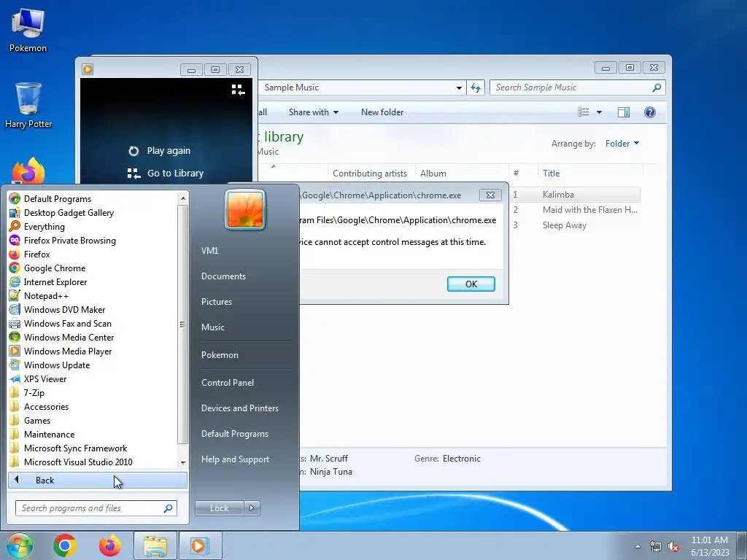This screenshot has height=560, width=747.
Task: Click the network tray icon
Action: pyautogui.click(x=656, y=546)
